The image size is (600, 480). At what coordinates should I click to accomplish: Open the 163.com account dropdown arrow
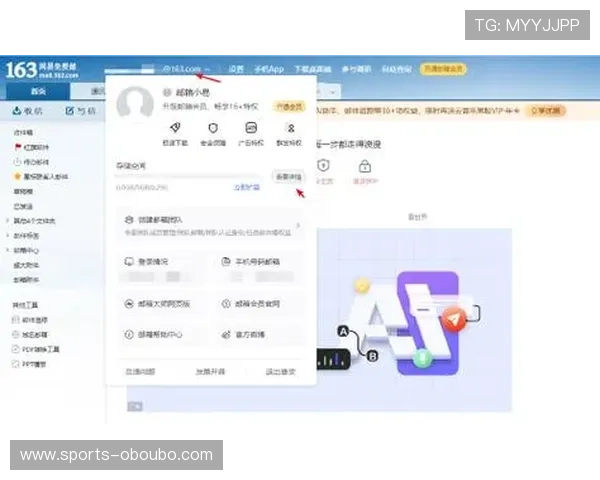207,69
